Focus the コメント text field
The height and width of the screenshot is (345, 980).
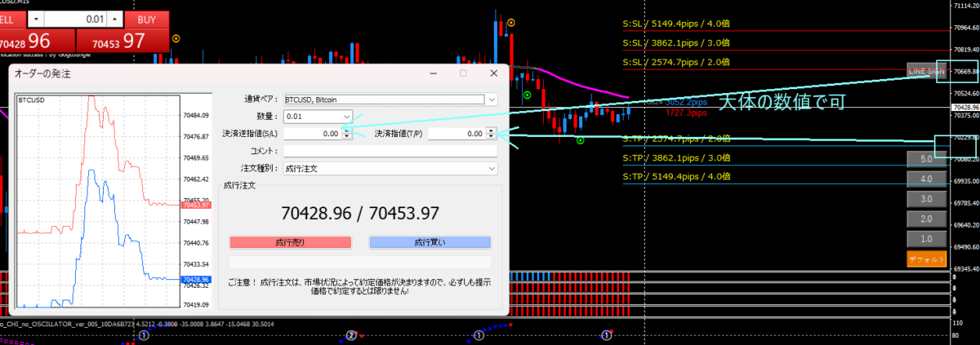pos(390,151)
